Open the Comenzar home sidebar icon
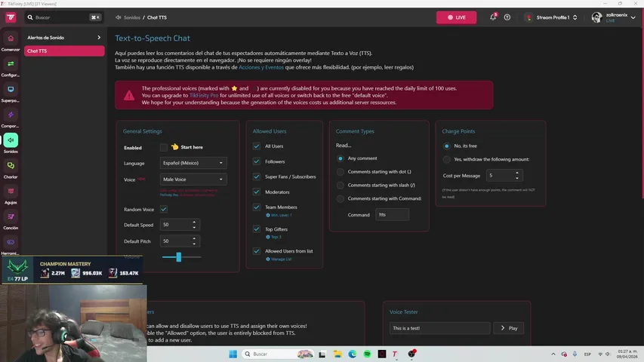Viewport: 644px width, 362px height. click(x=11, y=38)
